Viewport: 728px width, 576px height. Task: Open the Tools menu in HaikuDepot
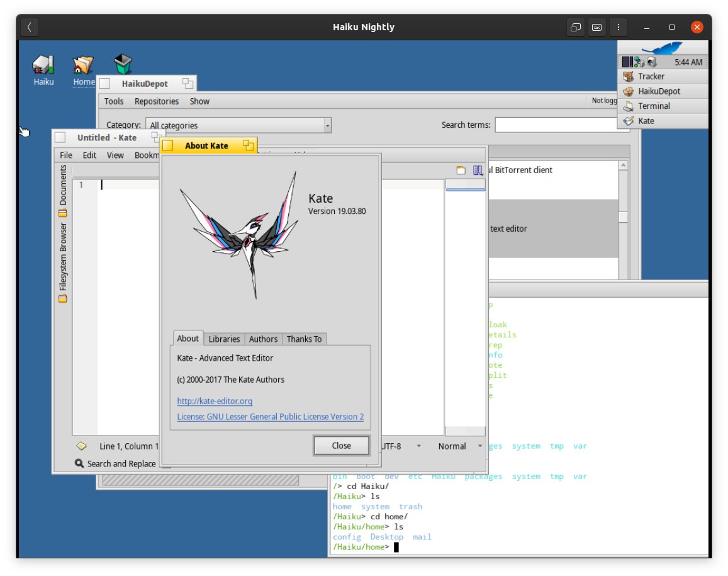(x=114, y=101)
